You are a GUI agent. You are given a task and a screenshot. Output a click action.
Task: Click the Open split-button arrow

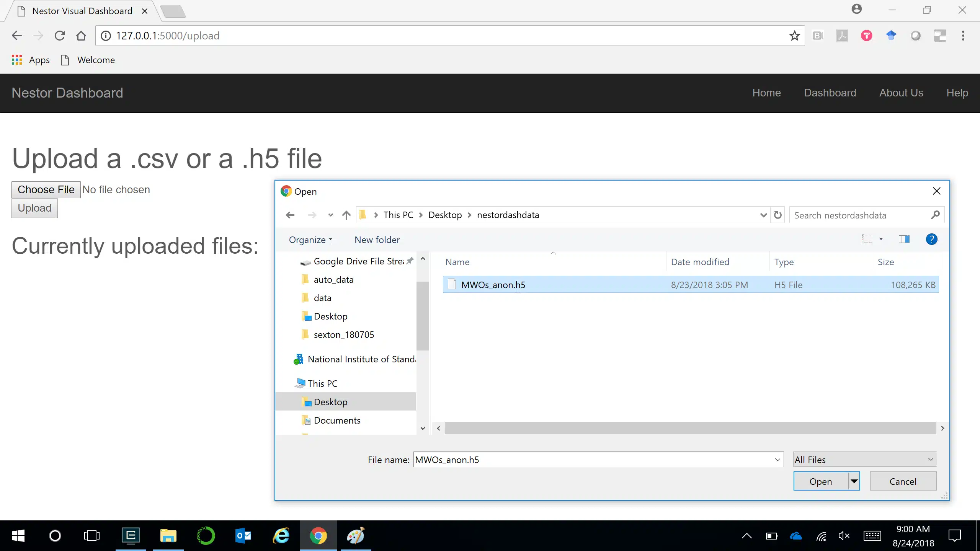pos(854,481)
